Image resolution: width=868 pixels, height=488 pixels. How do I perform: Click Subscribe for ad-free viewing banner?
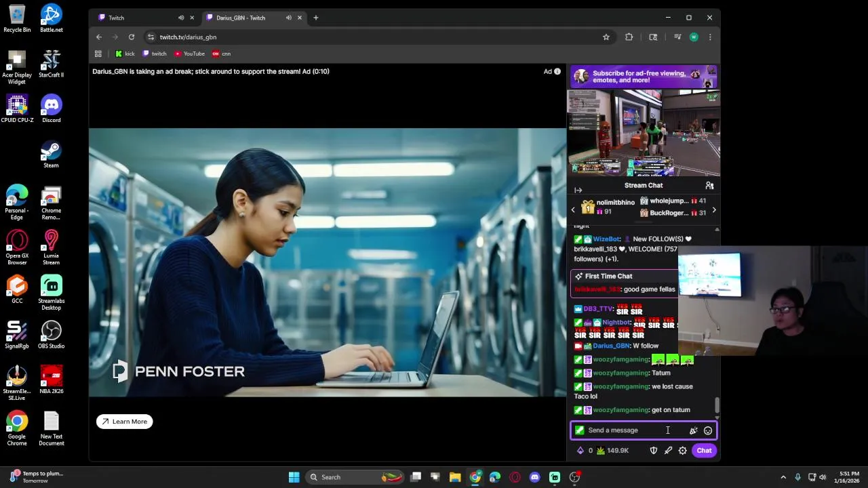pos(644,77)
